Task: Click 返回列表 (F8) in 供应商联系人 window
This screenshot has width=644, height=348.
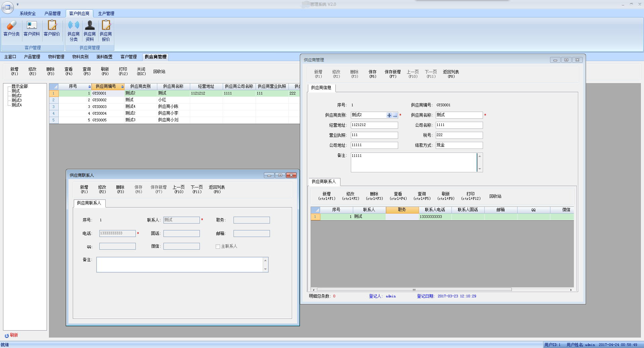Action: tap(217, 189)
